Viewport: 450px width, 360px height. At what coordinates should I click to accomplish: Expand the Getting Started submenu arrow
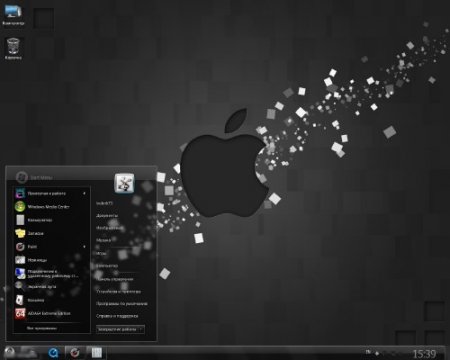pos(84,193)
